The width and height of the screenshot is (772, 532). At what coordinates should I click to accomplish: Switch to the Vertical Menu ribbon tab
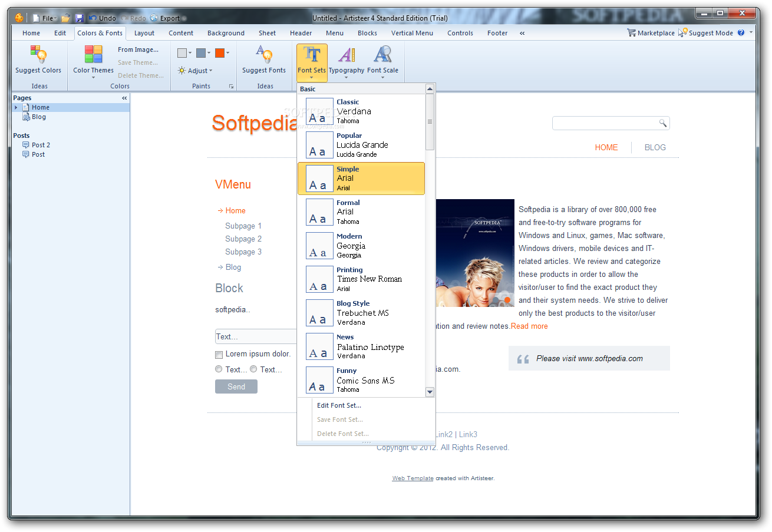pos(412,33)
